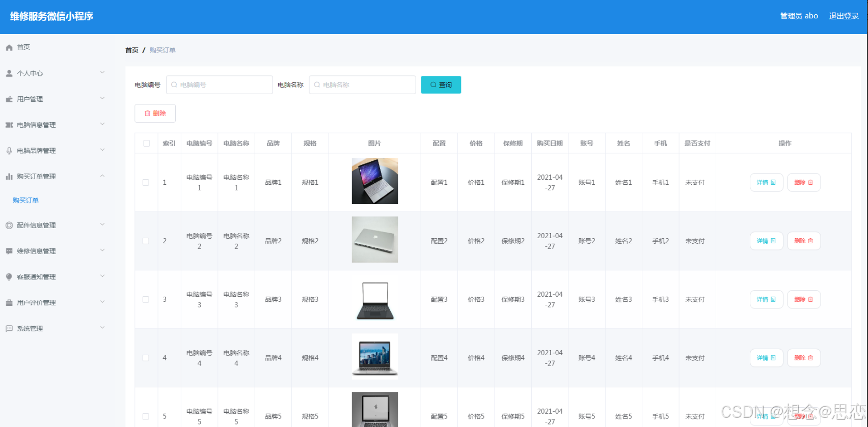Open 详情 for row 4

[767, 358]
